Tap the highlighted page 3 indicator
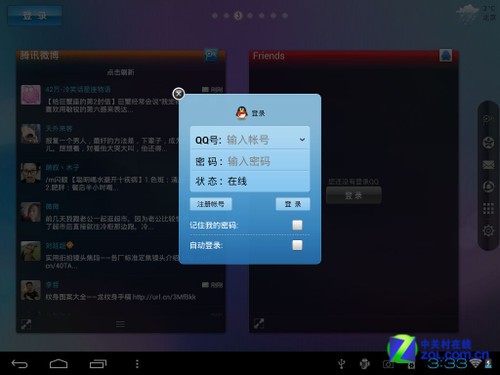500x375 pixels. coord(238,15)
